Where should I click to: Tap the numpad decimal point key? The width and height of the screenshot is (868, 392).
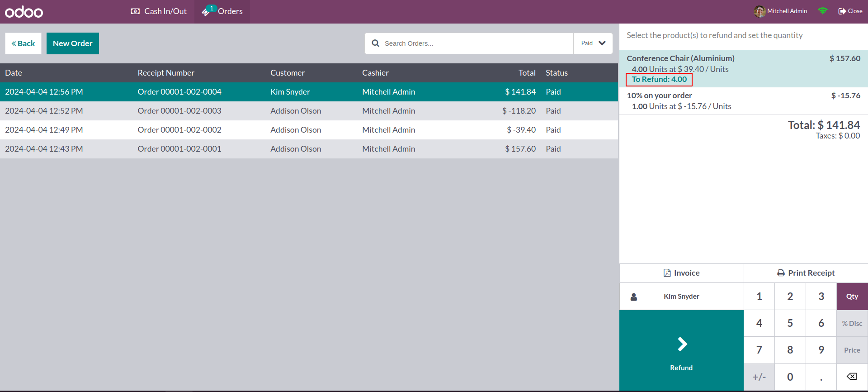[x=821, y=377]
